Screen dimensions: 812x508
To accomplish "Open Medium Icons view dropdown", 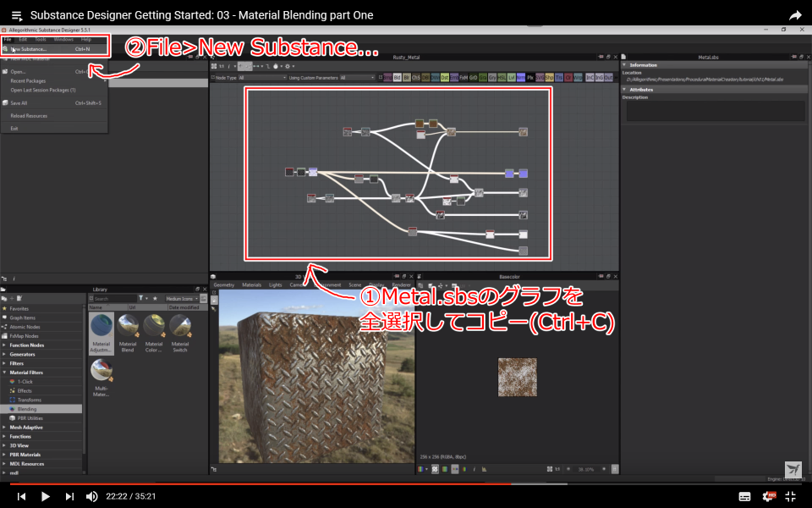I will coord(182,299).
